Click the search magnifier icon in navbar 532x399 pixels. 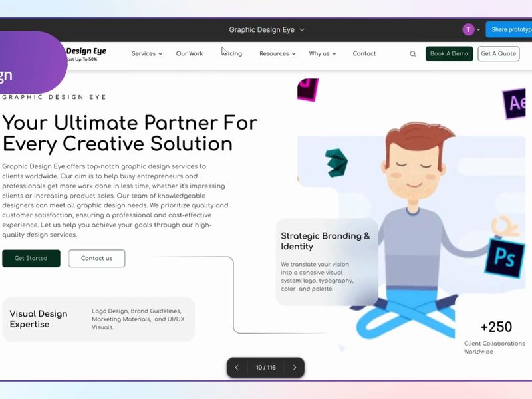[412, 54]
